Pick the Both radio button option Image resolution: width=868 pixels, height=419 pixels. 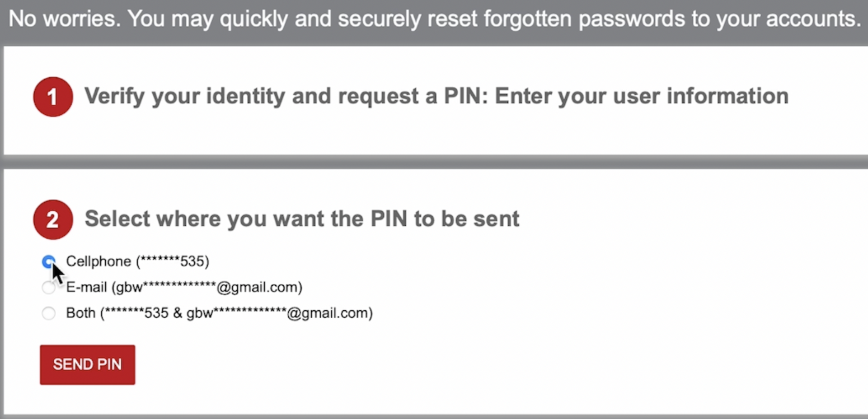tap(49, 313)
